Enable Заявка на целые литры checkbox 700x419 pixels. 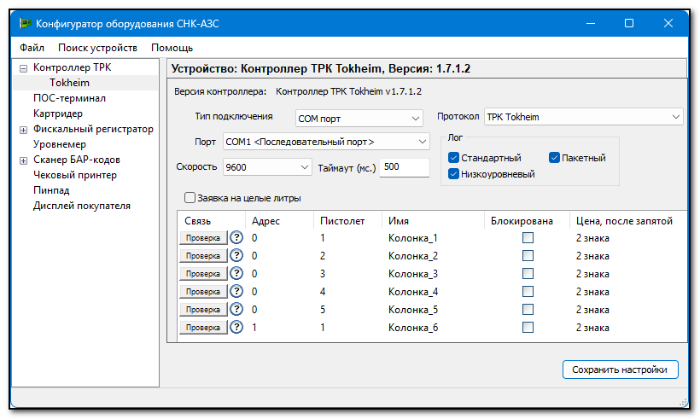pos(190,197)
